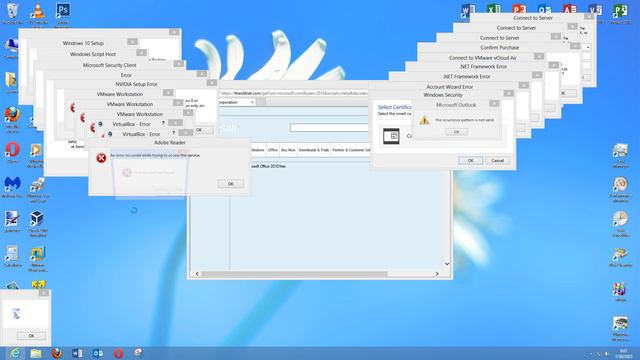Open the Oracle VM VirtualBox desktop shortcut

[37, 219]
